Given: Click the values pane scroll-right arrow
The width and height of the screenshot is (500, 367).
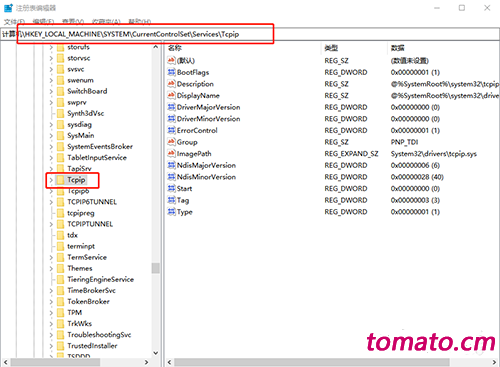Looking at the screenshot, I should pos(494,362).
